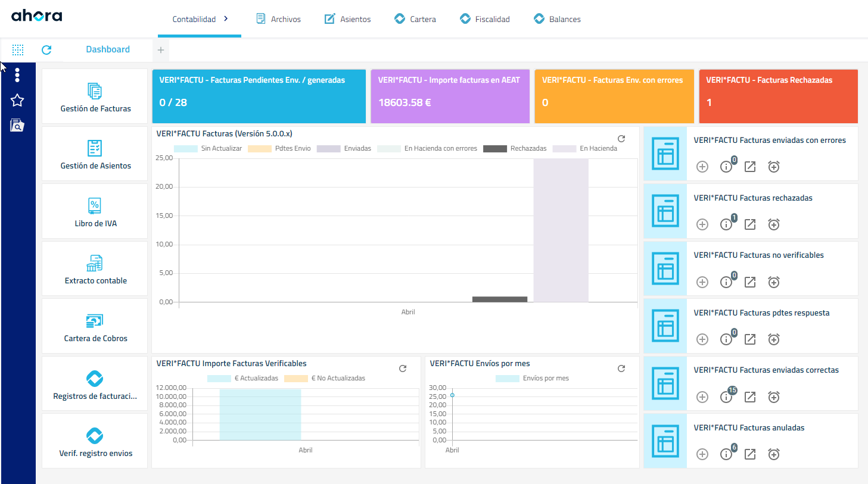Toggle the Sin Actualizar legend entry

pos(208,148)
